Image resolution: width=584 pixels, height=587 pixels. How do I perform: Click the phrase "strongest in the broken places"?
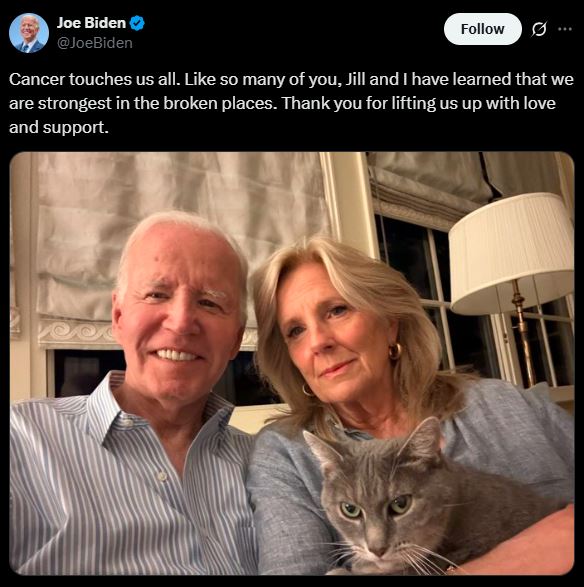pos(158,103)
